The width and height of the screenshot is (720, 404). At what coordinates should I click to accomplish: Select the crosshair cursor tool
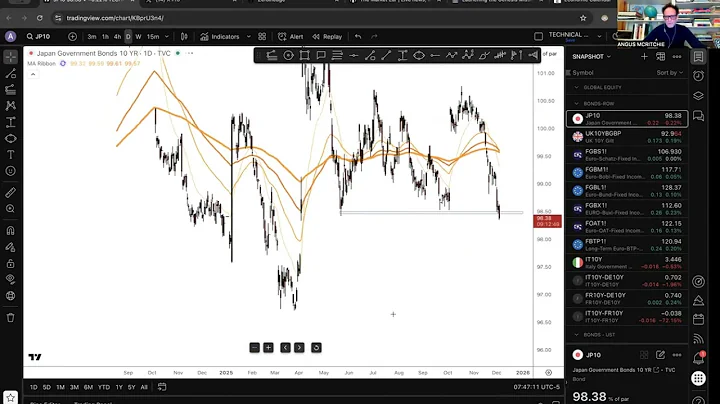point(11,57)
